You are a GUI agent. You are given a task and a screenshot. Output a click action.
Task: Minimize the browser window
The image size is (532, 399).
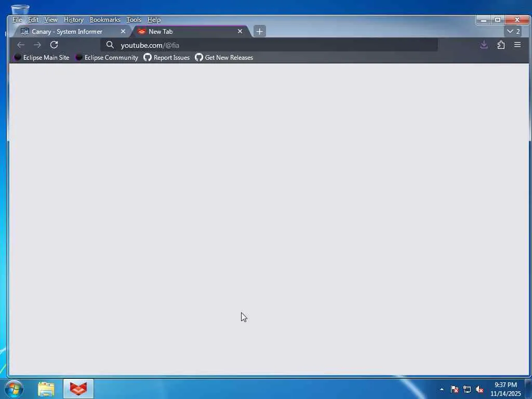[x=484, y=20]
